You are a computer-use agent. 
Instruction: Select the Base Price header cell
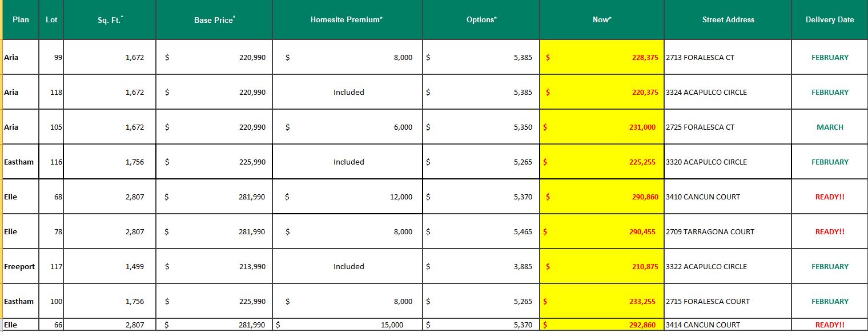214,19
